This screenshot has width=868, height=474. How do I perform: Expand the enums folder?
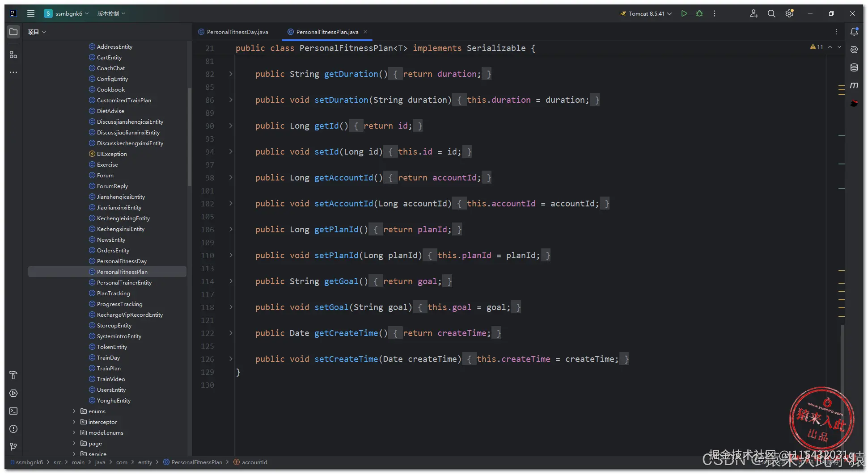pos(74,411)
